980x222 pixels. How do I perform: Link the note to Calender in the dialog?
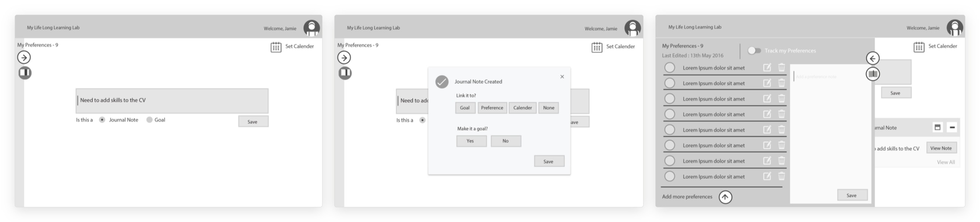pos(523,108)
